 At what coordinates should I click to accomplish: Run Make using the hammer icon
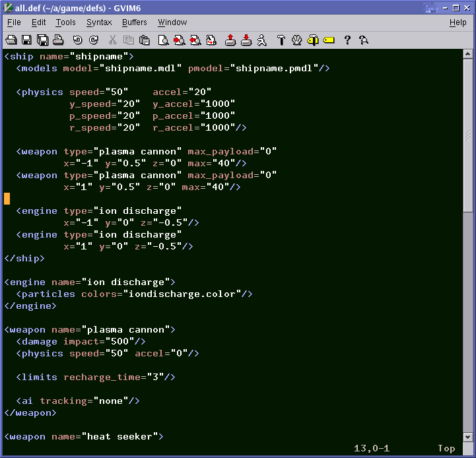click(281, 40)
